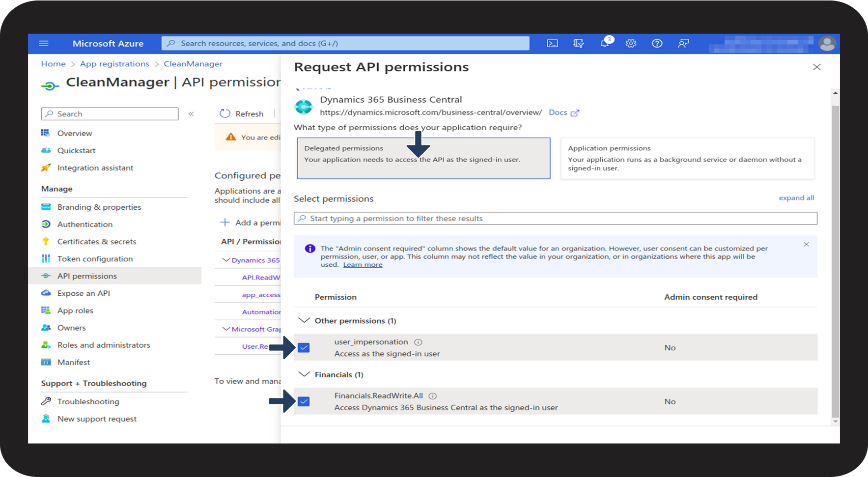Open the portal settings gear icon
Image resolution: width=868 pixels, height=477 pixels.
tap(631, 44)
